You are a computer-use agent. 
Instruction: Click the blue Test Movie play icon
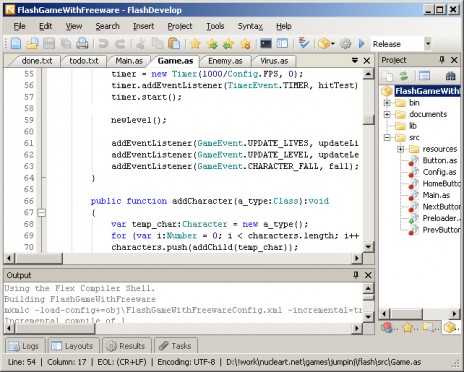pos(361,44)
